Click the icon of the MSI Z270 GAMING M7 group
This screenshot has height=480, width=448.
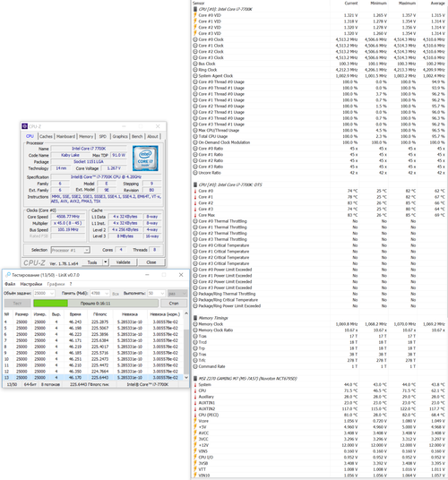[x=195, y=379]
